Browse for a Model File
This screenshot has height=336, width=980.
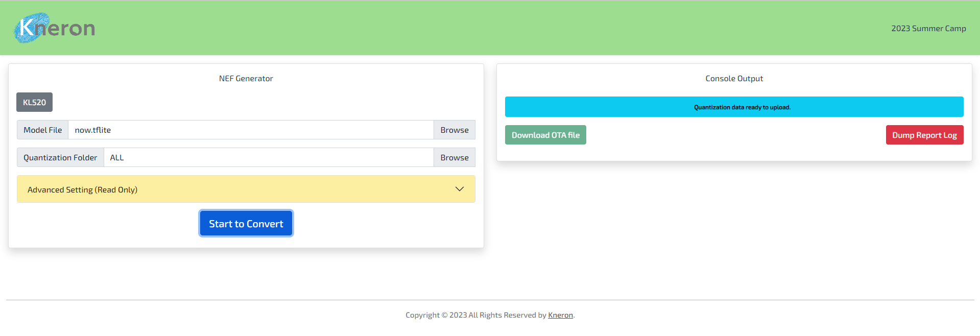[454, 130]
